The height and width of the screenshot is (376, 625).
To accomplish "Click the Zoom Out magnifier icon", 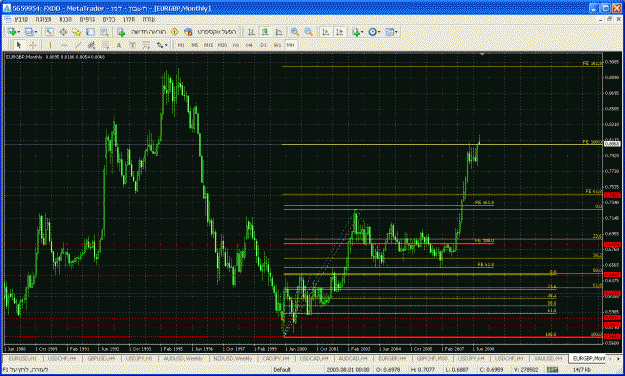I will pyautogui.click(x=309, y=32).
